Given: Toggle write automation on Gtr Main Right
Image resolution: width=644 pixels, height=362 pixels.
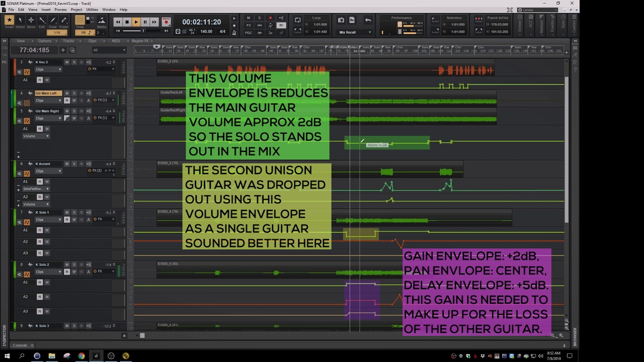Looking at the screenshot, I should pyautogui.click(x=74, y=118).
